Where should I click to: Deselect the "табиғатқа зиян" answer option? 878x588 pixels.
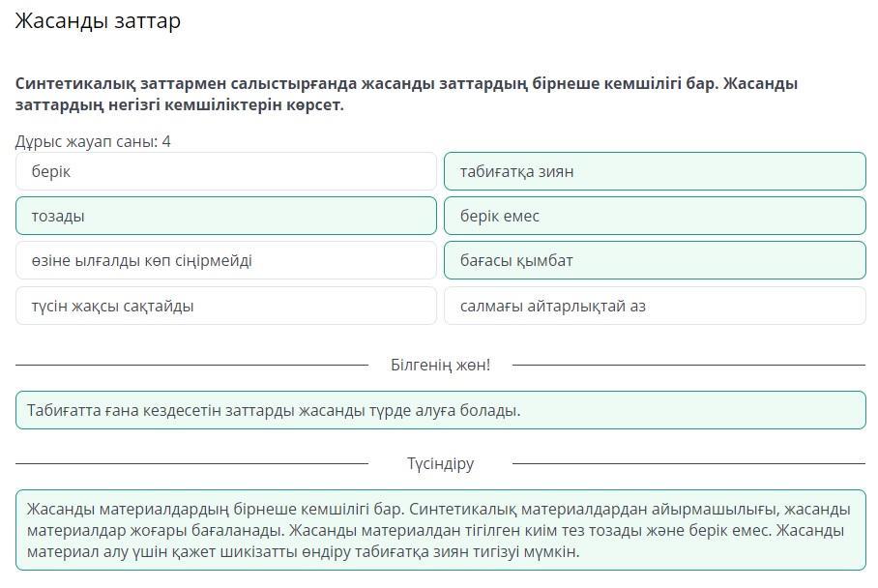coord(655,171)
